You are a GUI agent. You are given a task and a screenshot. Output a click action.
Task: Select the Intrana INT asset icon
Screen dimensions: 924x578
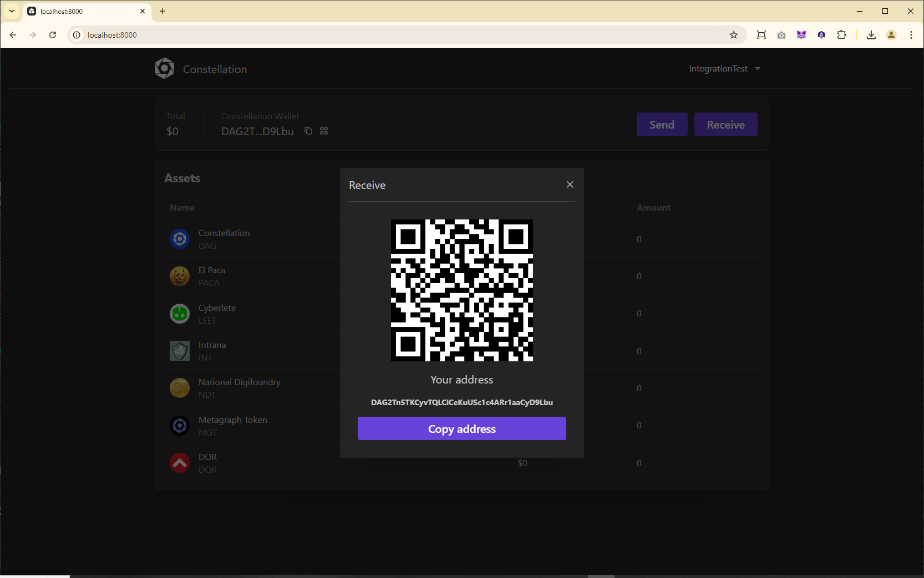[180, 351]
